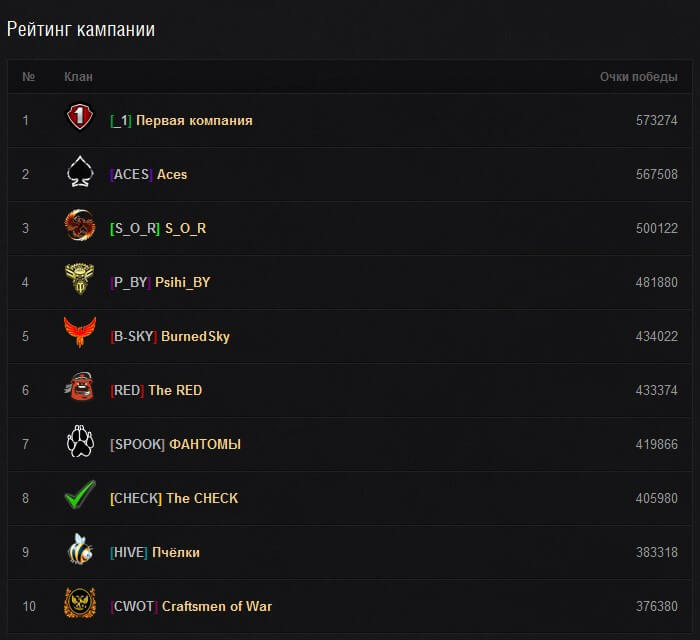
Task: Open the [S_O_R] S_O_R clan page
Action: pos(158,228)
